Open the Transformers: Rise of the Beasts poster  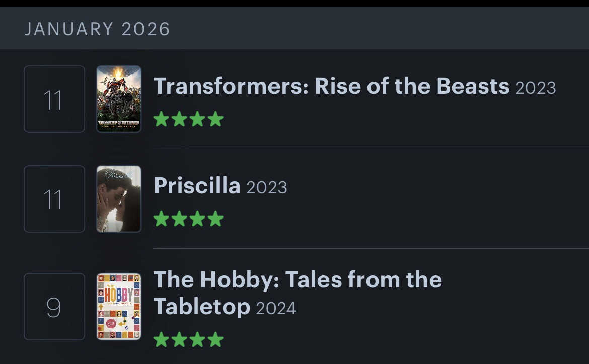[x=119, y=99]
